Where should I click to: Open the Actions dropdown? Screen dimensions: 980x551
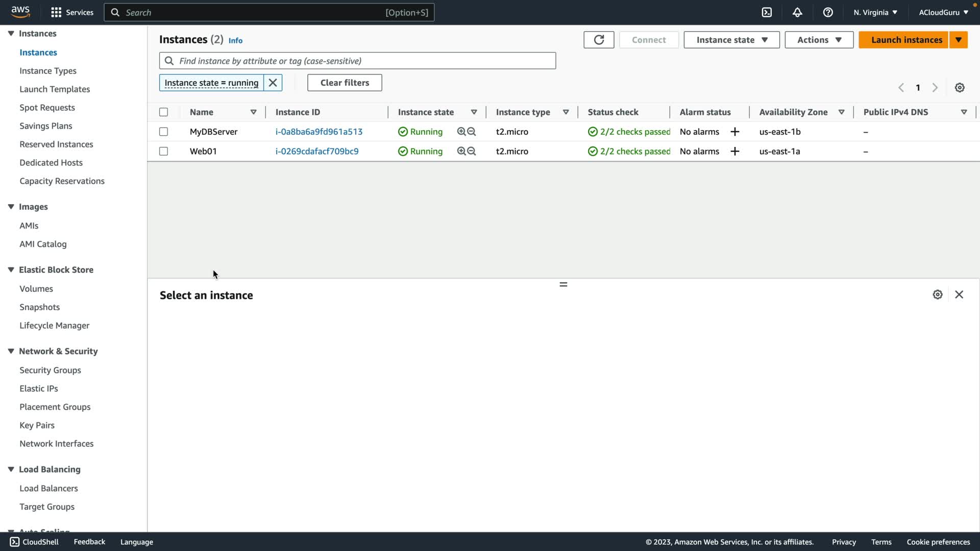pos(819,40)
